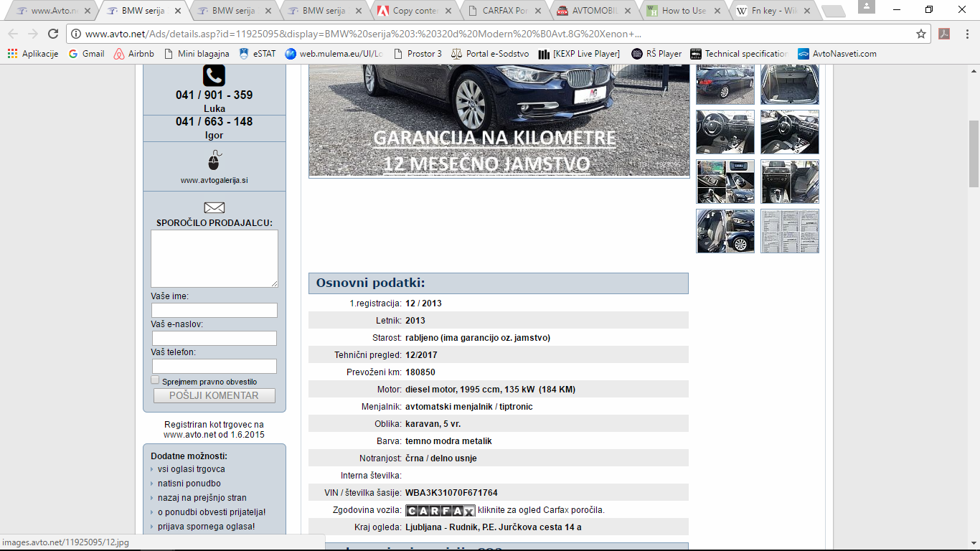The image size is (980, 551).
Task: Bookmark this page with the star icon
Action: pos(921,34)
